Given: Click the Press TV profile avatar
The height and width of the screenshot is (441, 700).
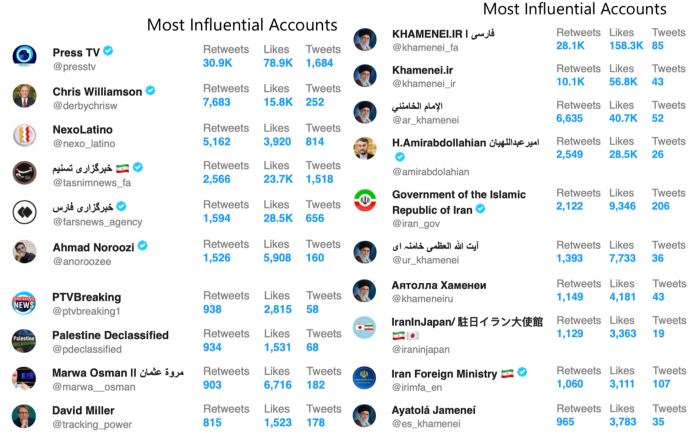Looking at the screenshot, I should (x=24, y=56).
